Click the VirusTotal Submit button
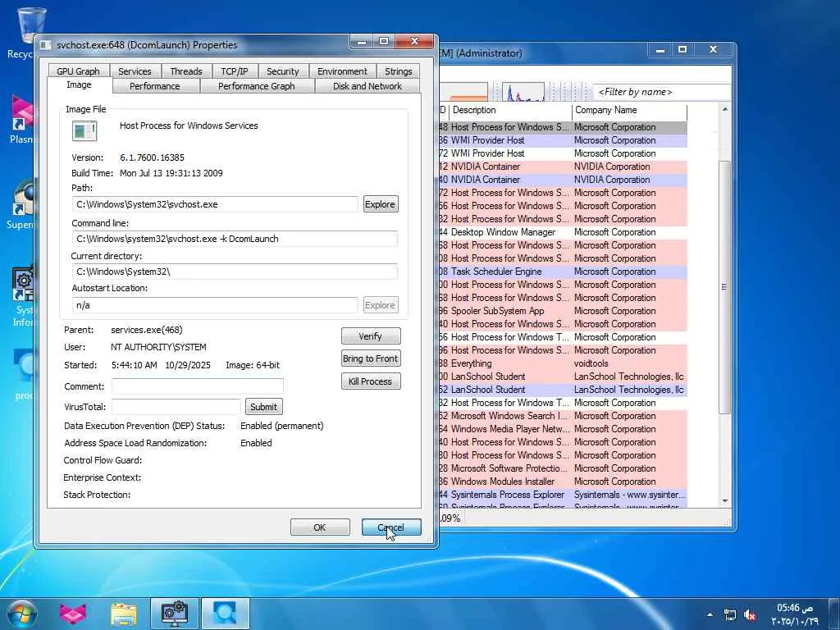This screenshot has height=630, width=840. coord(264,407)
